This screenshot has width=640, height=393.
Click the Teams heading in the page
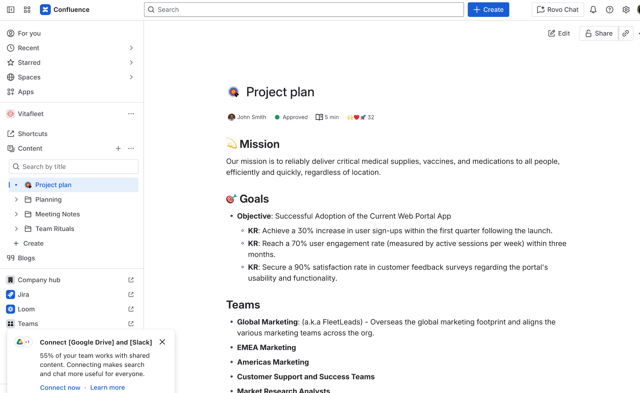coord(243,305)
